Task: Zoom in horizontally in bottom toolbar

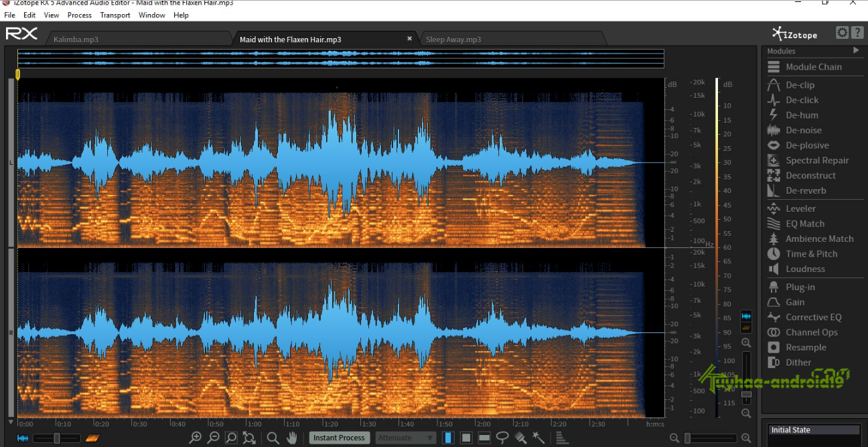Action: (195, 438)
